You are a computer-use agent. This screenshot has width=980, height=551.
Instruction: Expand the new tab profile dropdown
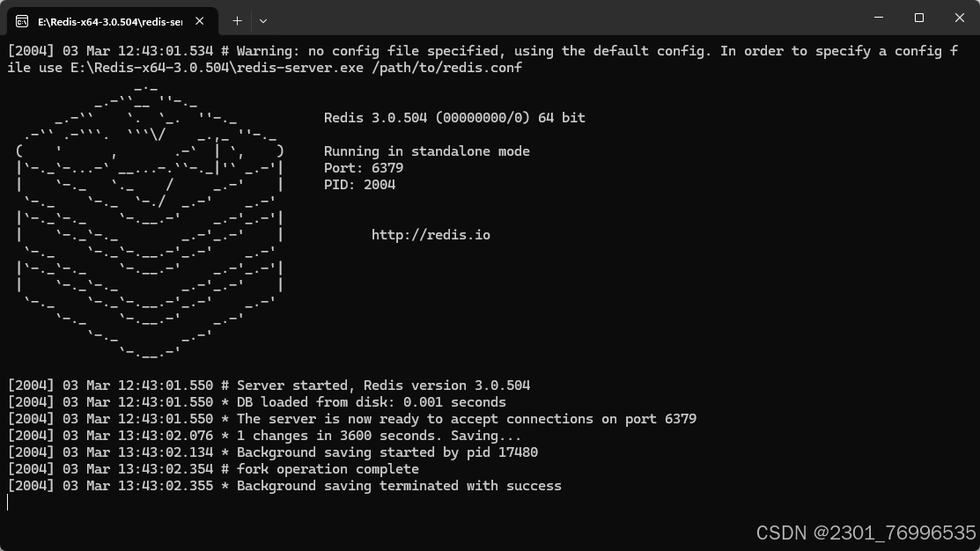pyautogui.click(x=263, y=21)
